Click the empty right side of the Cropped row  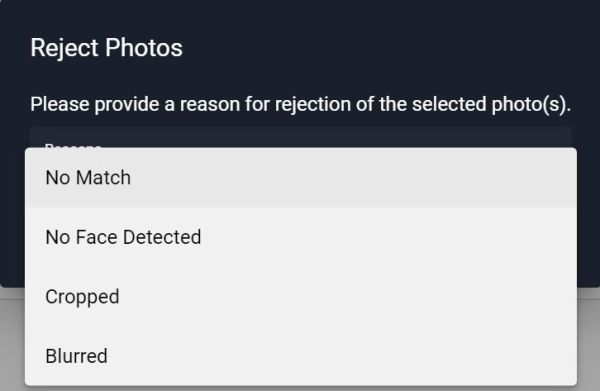(383, 297)
